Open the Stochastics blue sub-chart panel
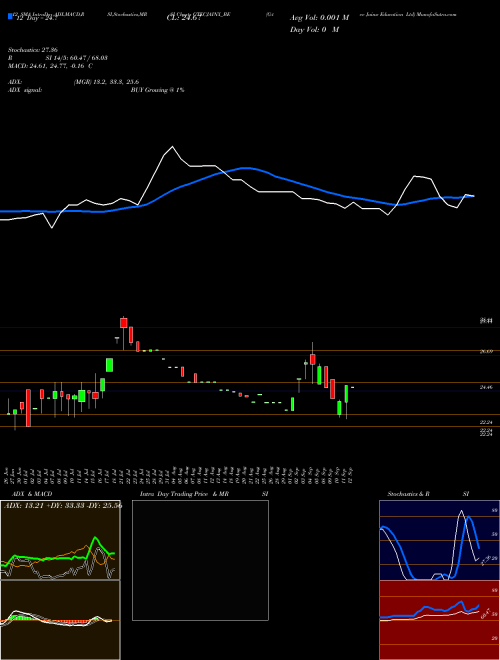The image size is (500, 660). pyautogui.click(x=439, y=540)
